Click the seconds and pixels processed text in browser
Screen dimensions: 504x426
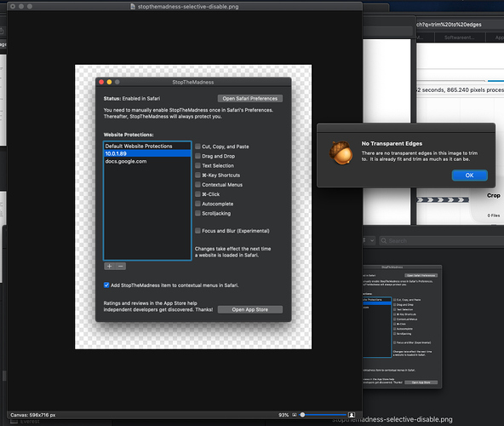pyautogui.click(x=460, y=89)
